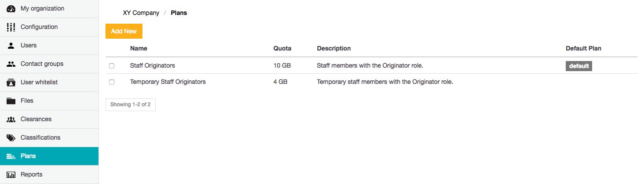
Task: Click the Name column header
Action: tap(138, 48)
